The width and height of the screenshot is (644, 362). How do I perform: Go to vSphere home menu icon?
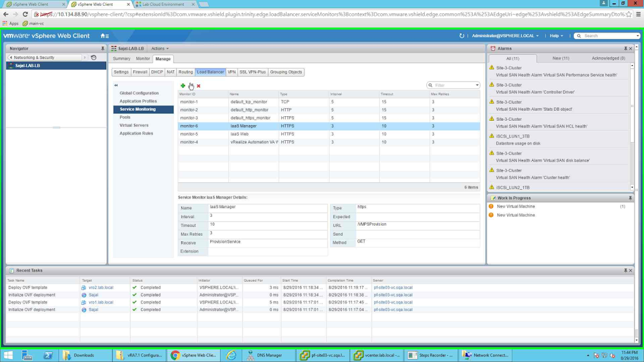click(105, 36)
